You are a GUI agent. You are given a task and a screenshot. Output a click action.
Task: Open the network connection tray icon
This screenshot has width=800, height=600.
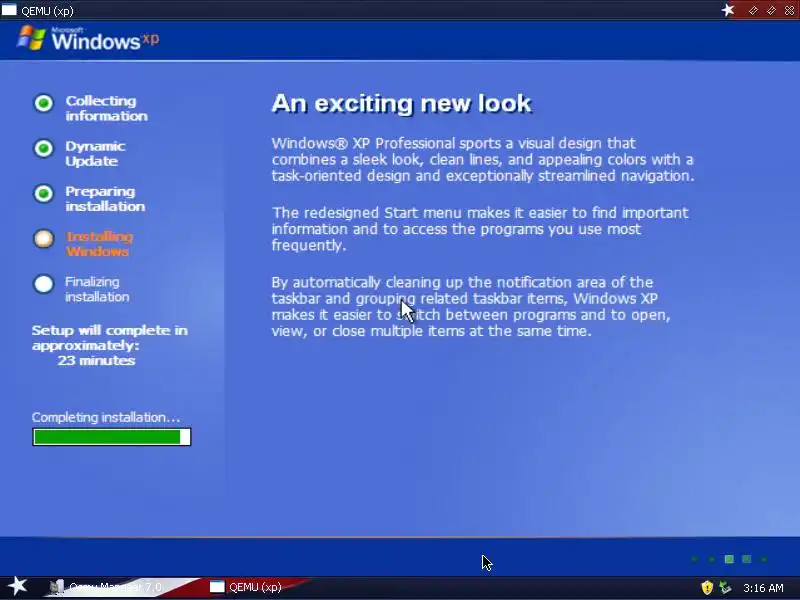(x=725, y=588)
